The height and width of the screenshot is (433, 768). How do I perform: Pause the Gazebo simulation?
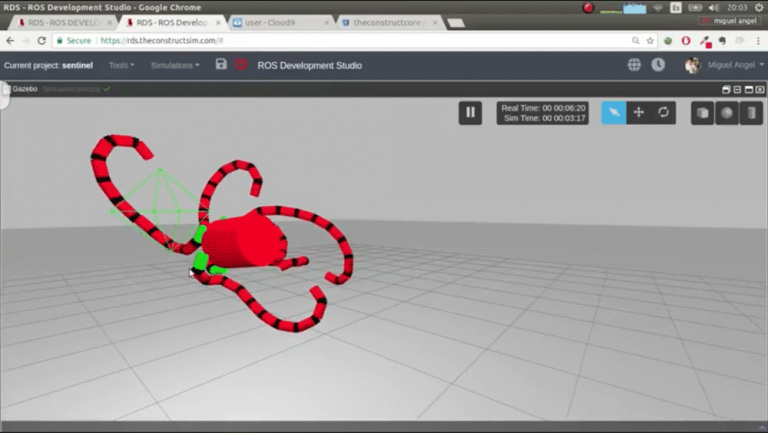470,113
